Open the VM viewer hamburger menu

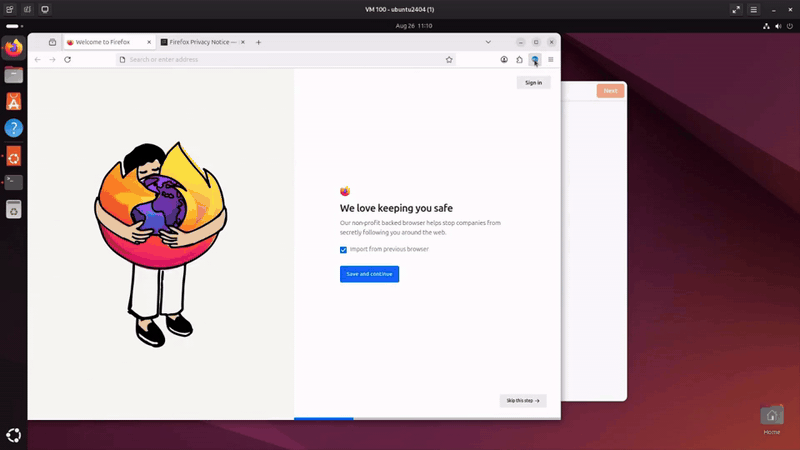pos(754,10)
